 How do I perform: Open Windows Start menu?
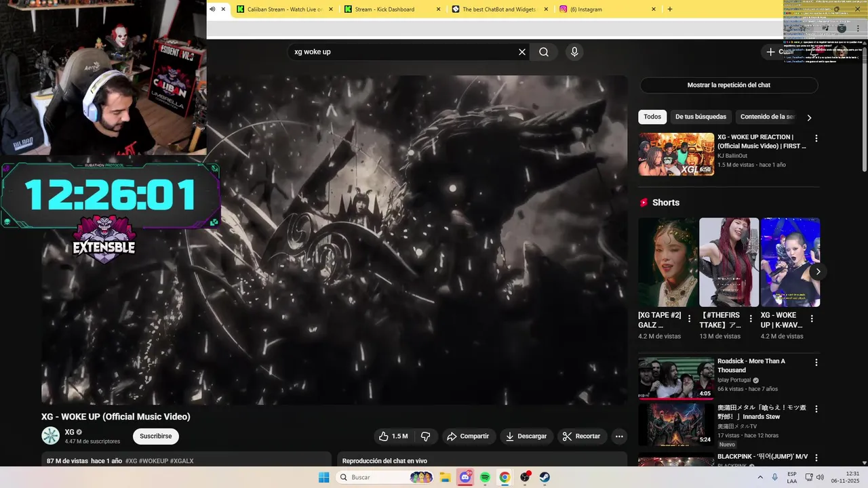(x=324, y=477)
